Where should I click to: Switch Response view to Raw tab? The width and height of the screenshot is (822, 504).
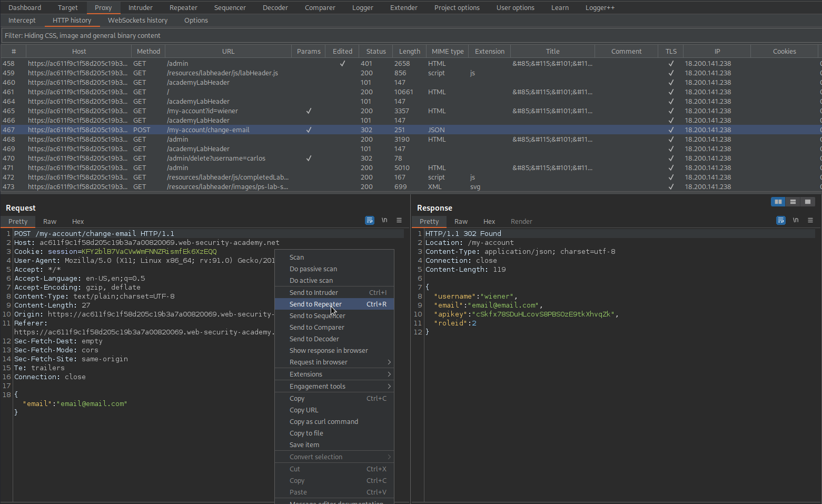461,221
